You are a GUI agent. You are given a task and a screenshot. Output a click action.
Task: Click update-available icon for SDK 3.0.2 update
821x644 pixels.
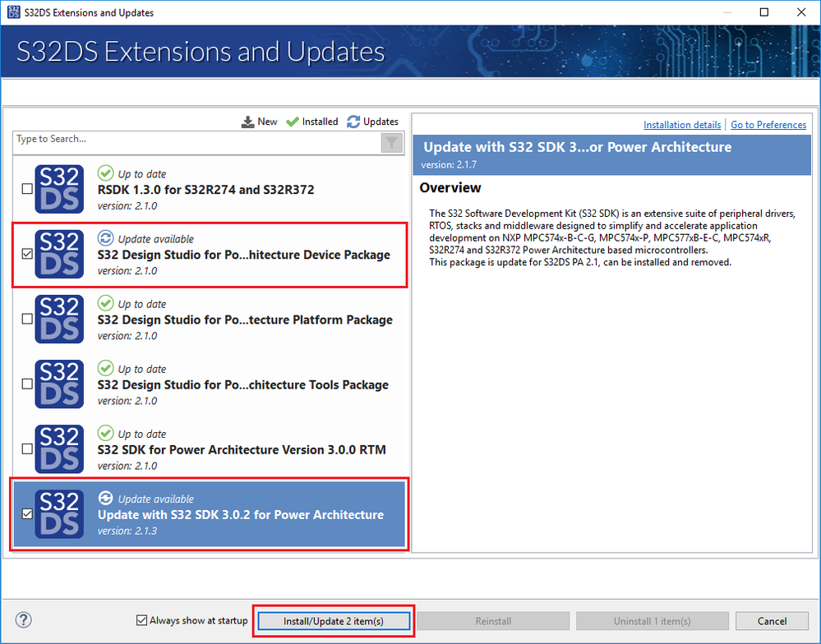105,498
